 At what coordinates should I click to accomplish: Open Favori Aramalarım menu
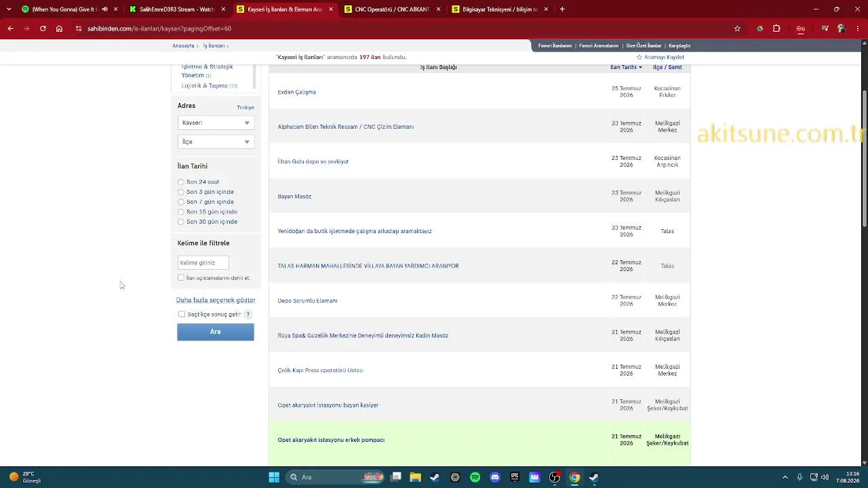[x=599, y=45]
